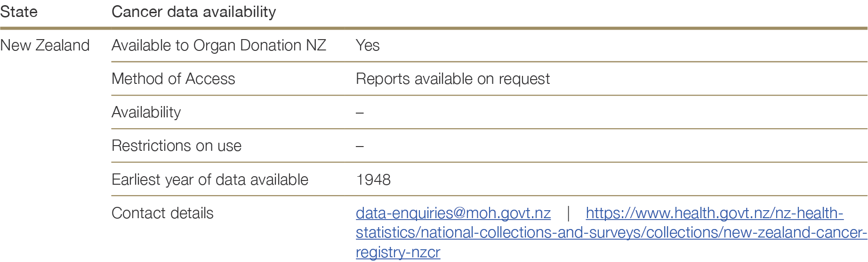Click the 'Cancer data availability' header
The width and height of the screenshot is (868, 262).
193,12
